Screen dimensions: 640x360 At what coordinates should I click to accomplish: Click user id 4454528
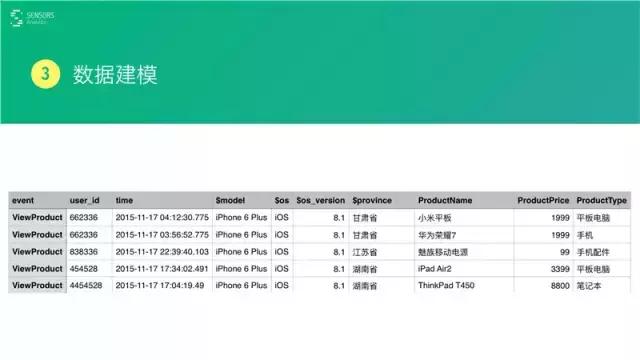[86, 285]
